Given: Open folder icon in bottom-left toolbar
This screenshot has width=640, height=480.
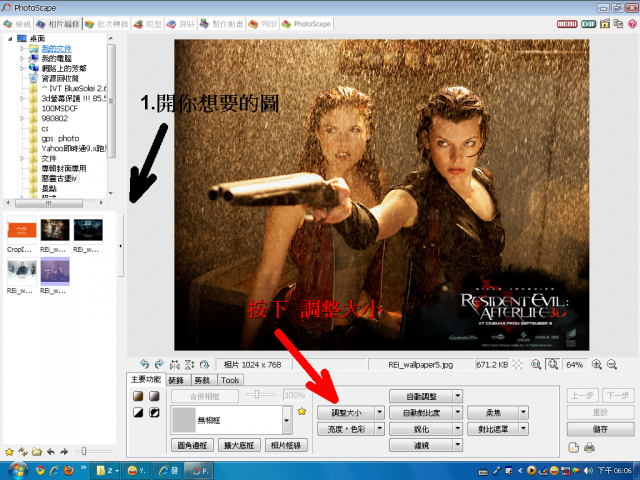Looking at the screenshot, I should tap(37, 451).
